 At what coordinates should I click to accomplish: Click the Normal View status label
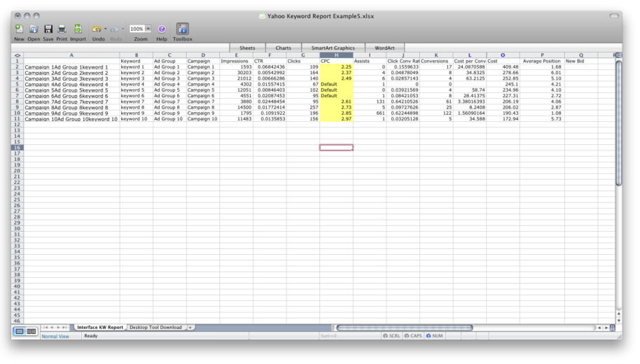coord(55,336)
